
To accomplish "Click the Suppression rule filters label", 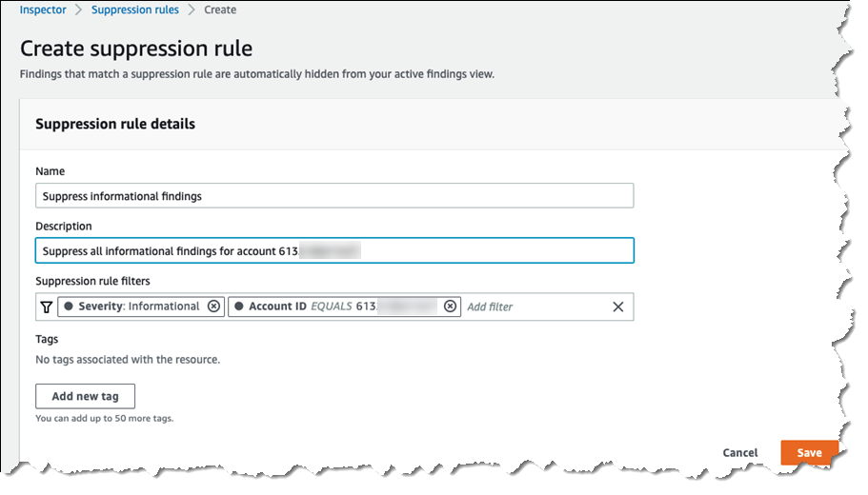I will [92, 281].
